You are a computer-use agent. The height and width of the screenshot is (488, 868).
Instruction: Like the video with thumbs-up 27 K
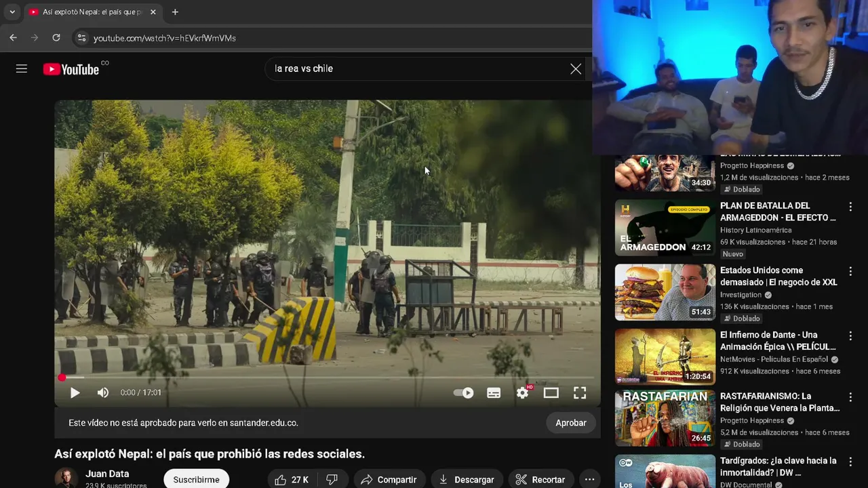291,479
